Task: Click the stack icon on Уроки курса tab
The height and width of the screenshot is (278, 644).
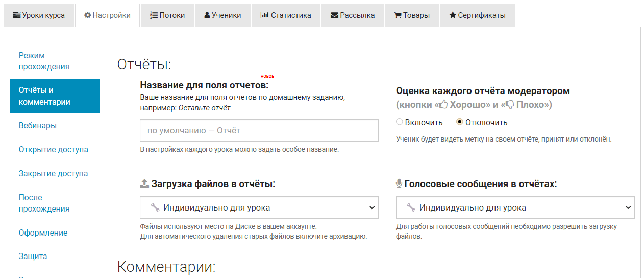Action: coord(17,15)
